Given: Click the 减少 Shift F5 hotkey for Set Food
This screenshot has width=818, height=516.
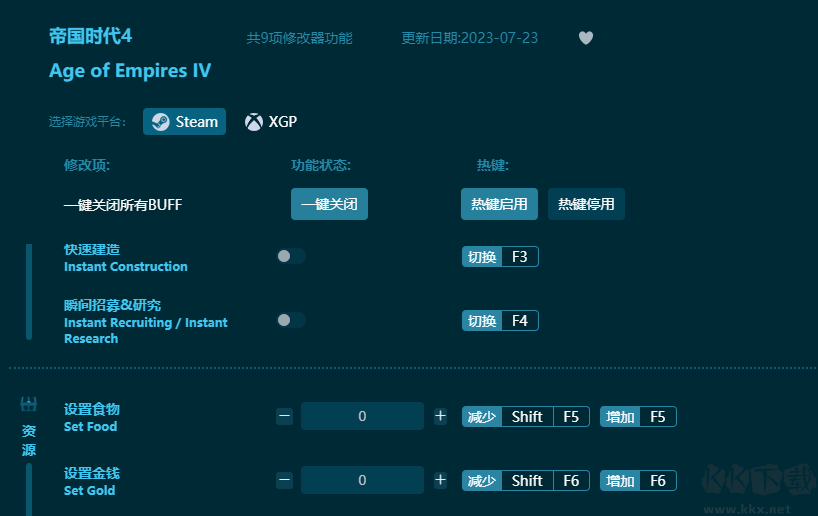Looking at the screenshot, I should click(x=526, y=416).
